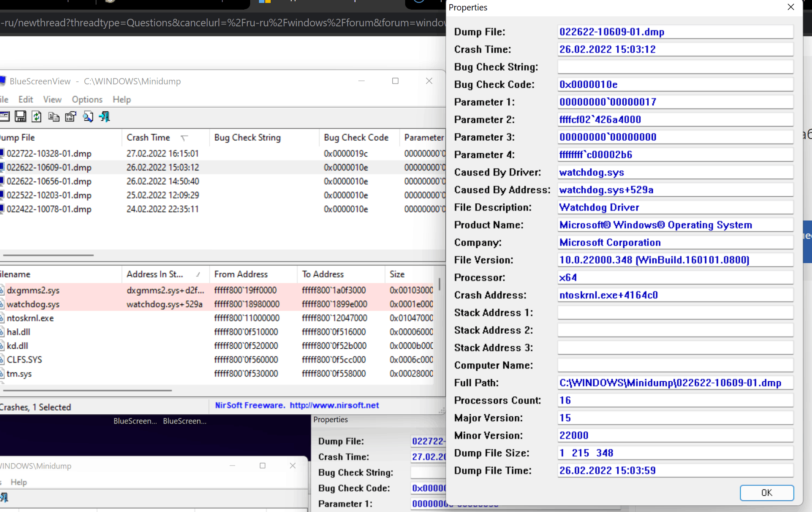Open the Options menu in BlueScreenView

(x=87, y=99)
